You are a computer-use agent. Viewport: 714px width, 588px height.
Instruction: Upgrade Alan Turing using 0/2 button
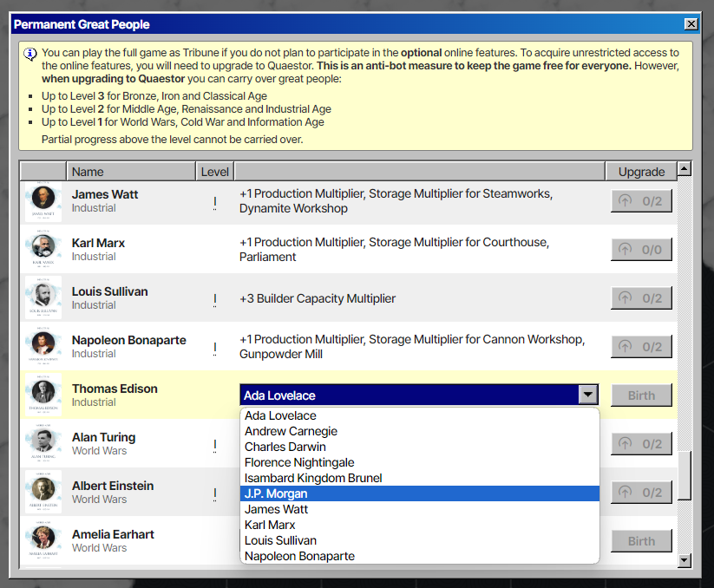641,444
